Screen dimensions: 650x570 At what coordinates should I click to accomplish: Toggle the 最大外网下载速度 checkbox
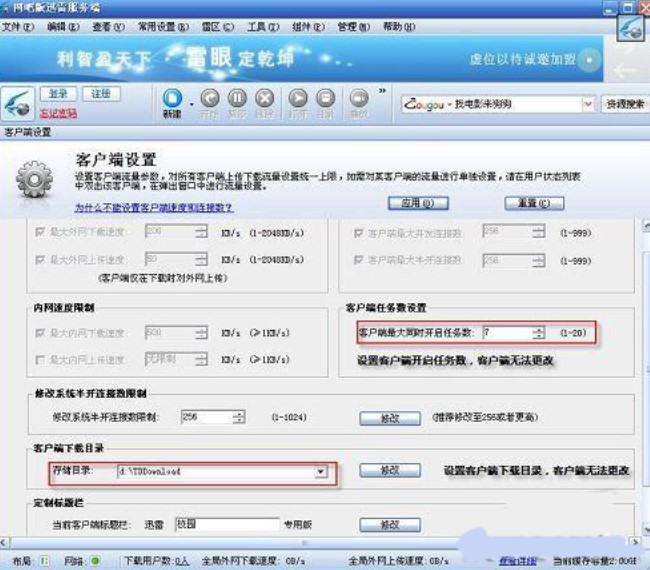click(40, 232)
